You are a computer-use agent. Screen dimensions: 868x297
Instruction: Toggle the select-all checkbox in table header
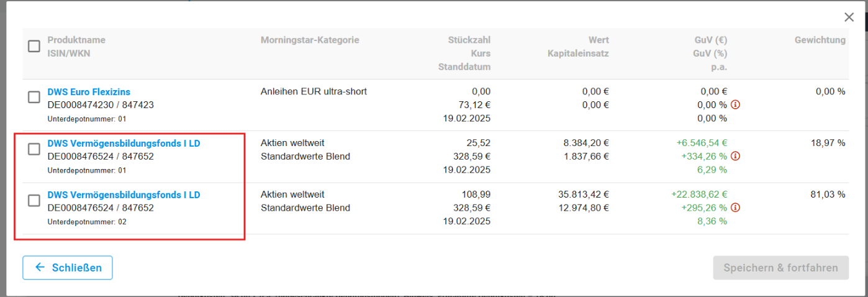tap(34, 46)
